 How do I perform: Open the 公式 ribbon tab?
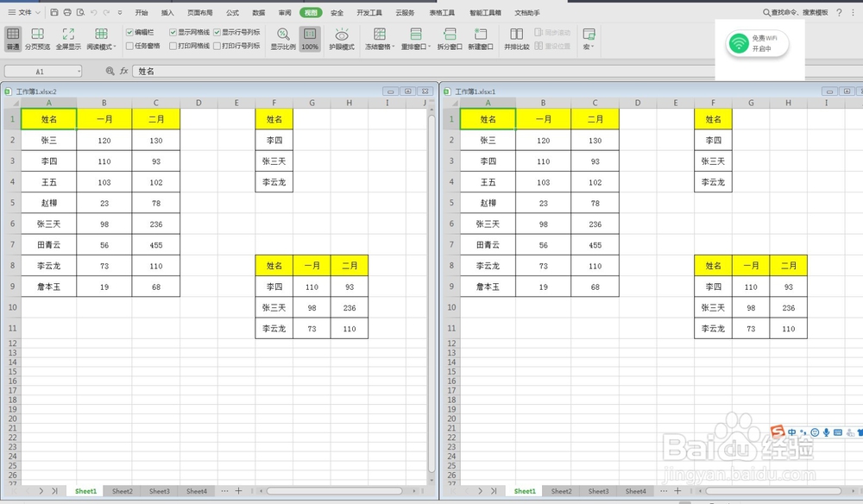[233, 13]
